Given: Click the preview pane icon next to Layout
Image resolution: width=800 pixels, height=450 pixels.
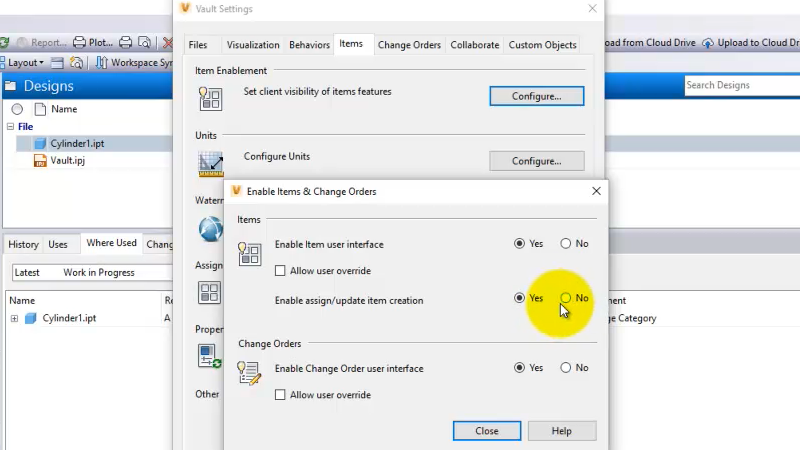Looking at the screenshot, I should point(57,63).
